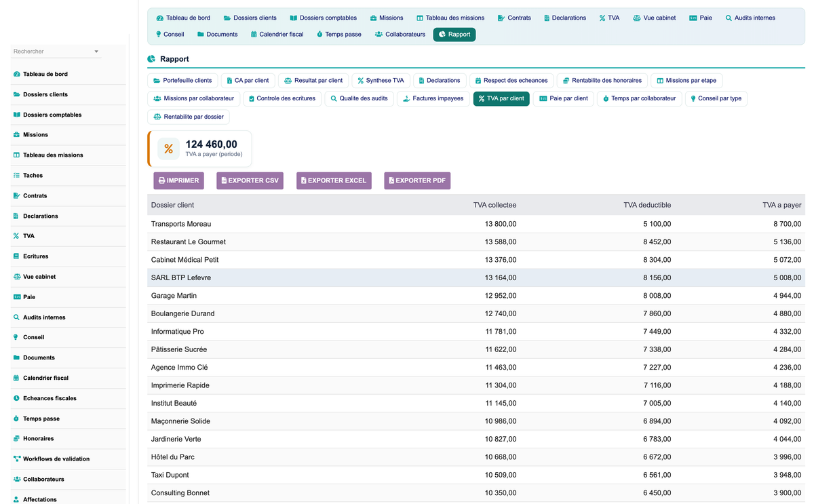
Task: Click the Ecritures icon in sidebar
Action: 16,256
